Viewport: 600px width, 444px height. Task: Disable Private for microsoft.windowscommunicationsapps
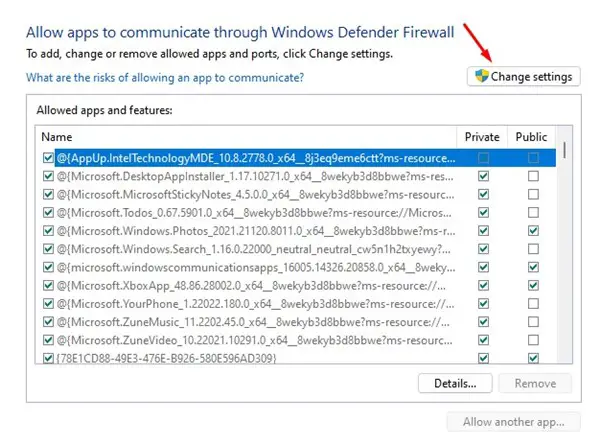(x=484, y=267)
